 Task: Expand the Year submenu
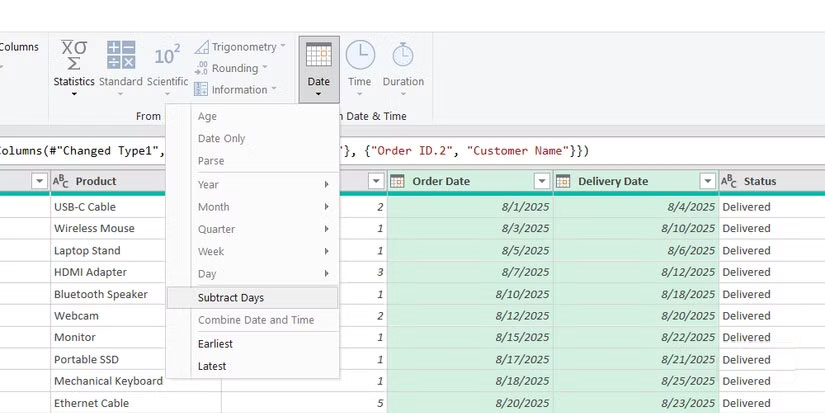coord(264,185)
